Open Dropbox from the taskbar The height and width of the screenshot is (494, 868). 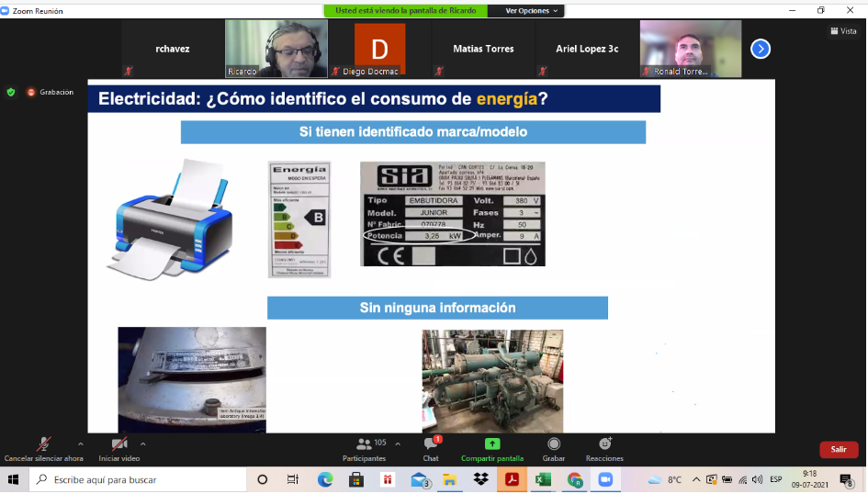pos(479,479)
